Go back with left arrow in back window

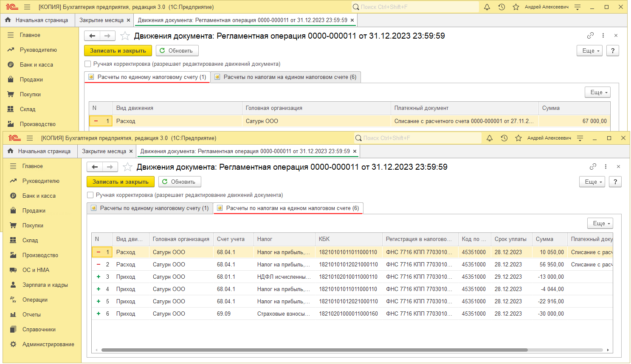[92, 36]
